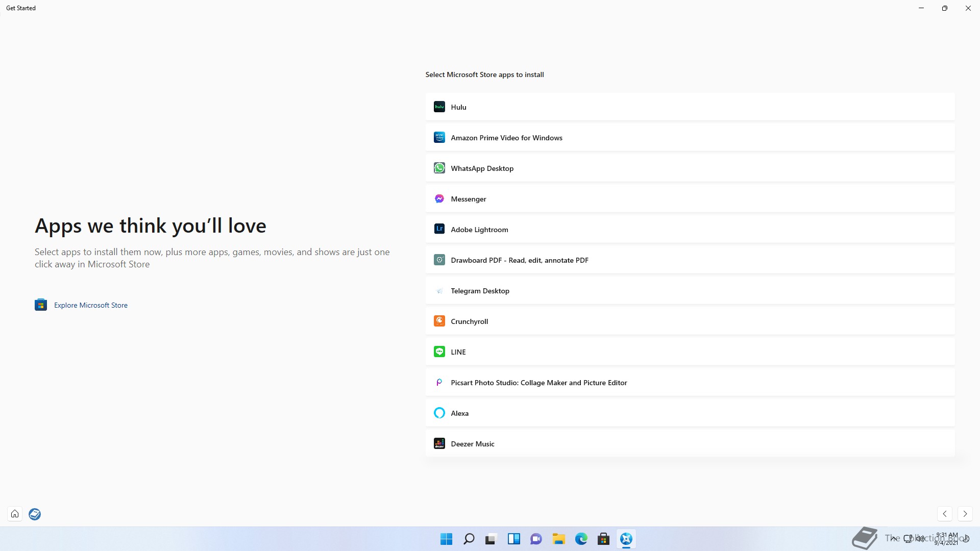The width and height of the screenshot is (980, 551).
Task: Minimize the Get Started window
Action: tap(921, 8)
